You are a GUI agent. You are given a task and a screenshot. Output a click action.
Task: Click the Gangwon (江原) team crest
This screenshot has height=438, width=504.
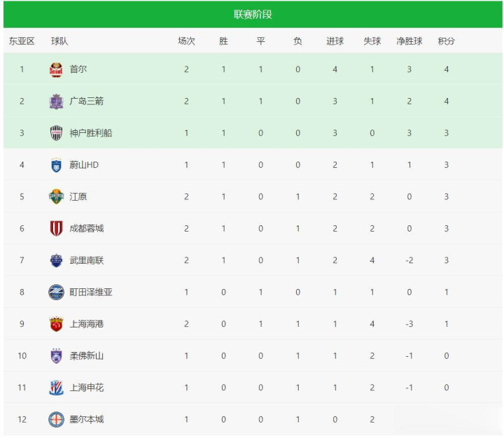point(56,197)
